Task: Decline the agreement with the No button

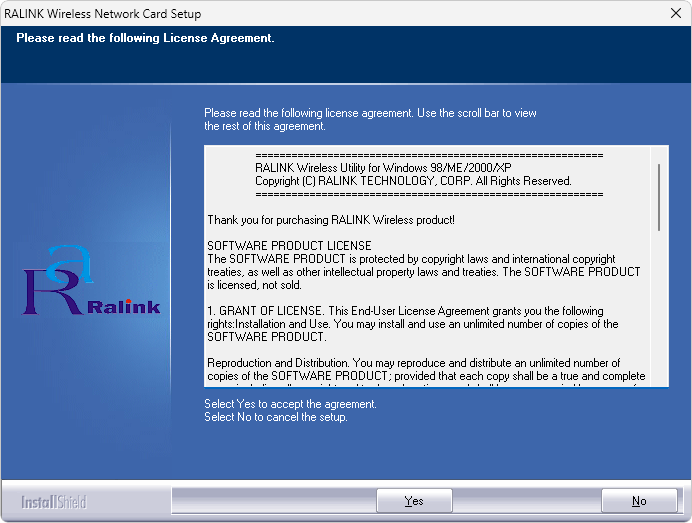Action: tap(639, 501)
